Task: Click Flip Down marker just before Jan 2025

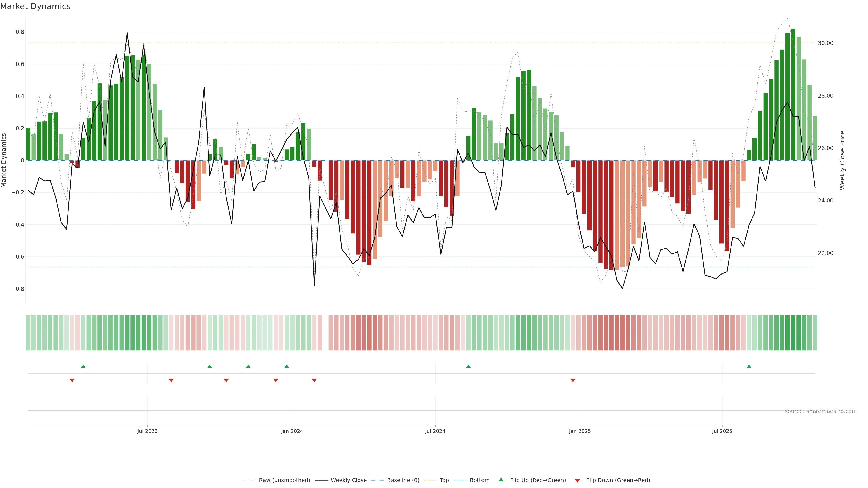Action: click(573, 380)
